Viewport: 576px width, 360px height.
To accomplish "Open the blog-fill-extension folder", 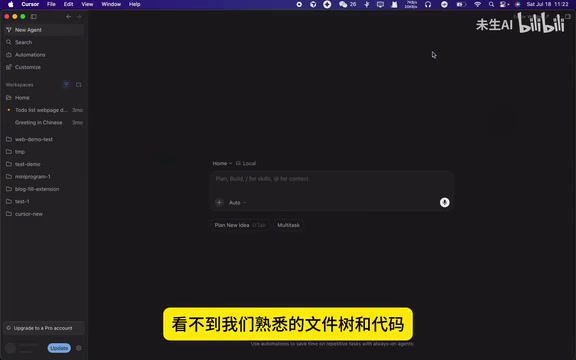I will click(43, 189).
